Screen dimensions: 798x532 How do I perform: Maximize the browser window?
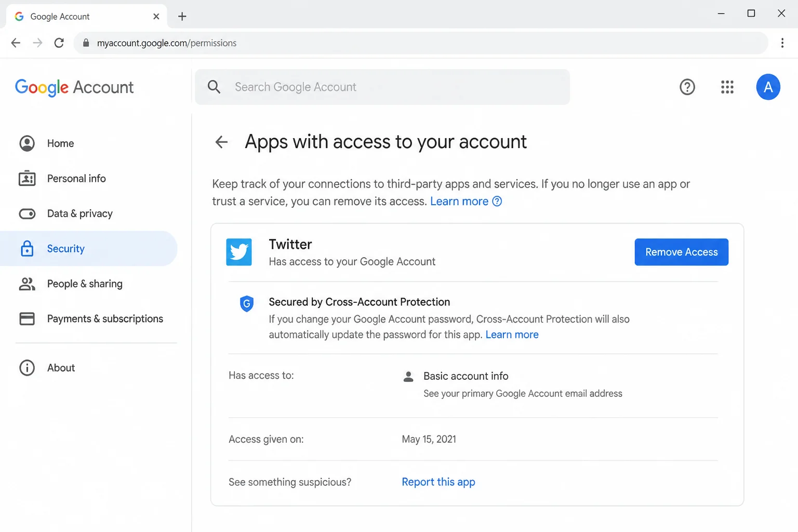pos(751,14)
